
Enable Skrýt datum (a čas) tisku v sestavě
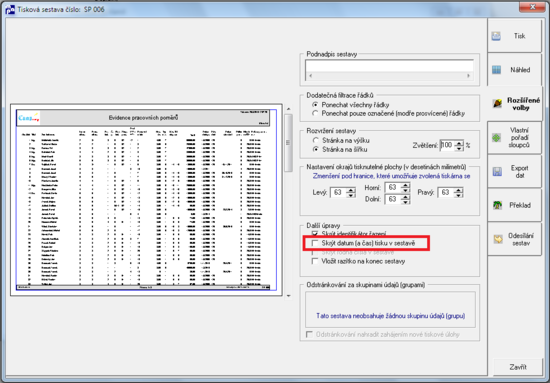point(315,243)
